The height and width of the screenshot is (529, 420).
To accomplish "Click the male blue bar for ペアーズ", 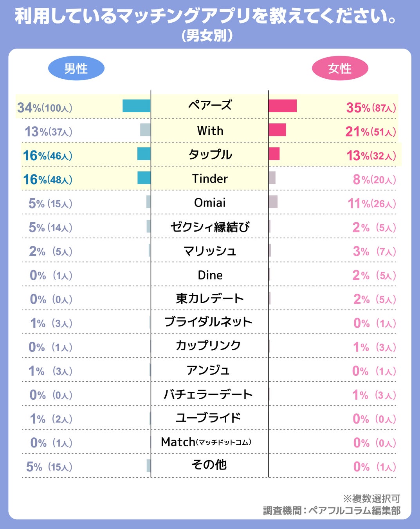I will coord(136,106).
